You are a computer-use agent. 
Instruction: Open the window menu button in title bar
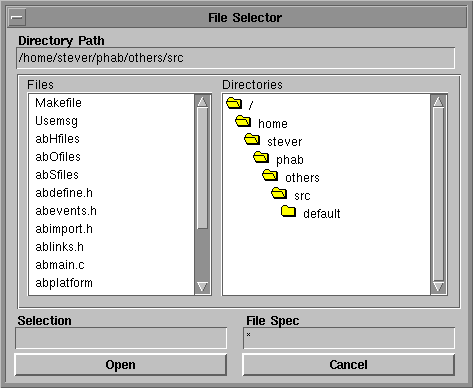click(x=17, y=17)
